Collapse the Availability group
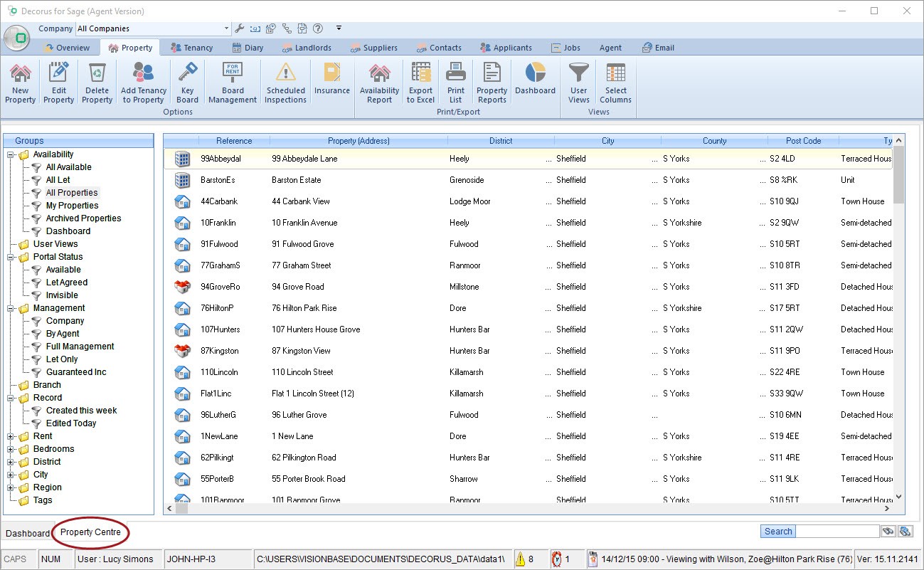 (x=11, y=154)
